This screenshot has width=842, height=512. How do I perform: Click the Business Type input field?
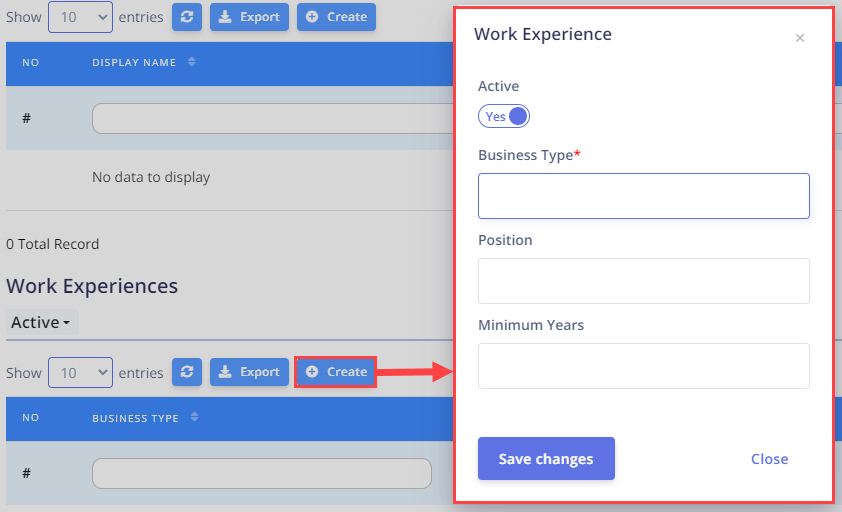[644, 196]
